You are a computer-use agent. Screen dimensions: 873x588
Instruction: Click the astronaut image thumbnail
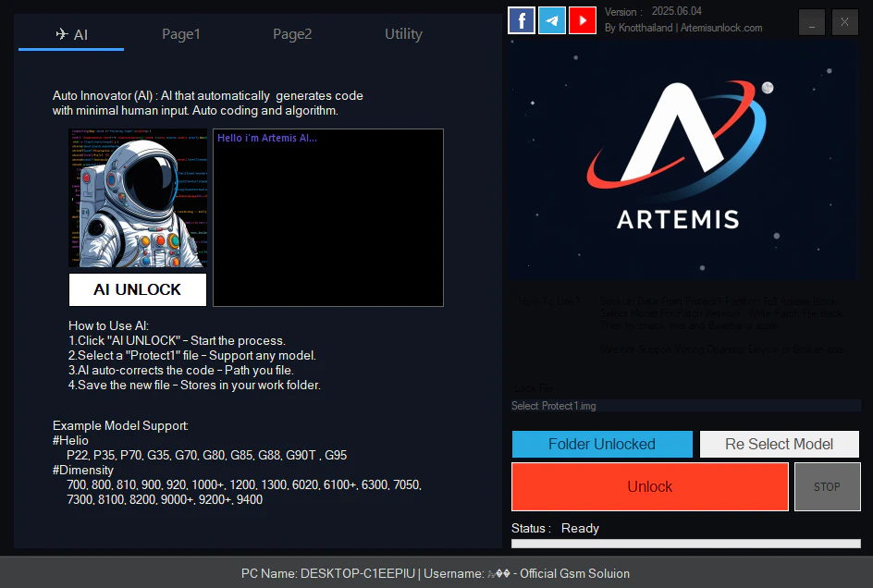point(138,198)
